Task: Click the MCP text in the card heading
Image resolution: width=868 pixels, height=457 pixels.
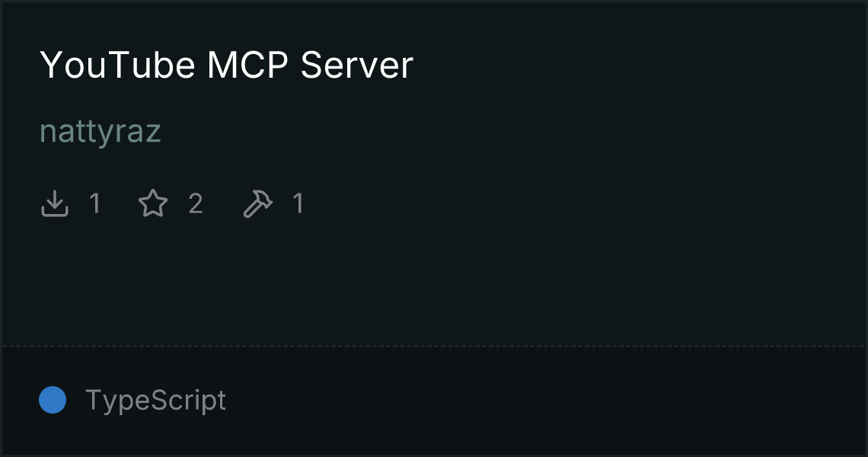Action: click(x=247, y=65)
